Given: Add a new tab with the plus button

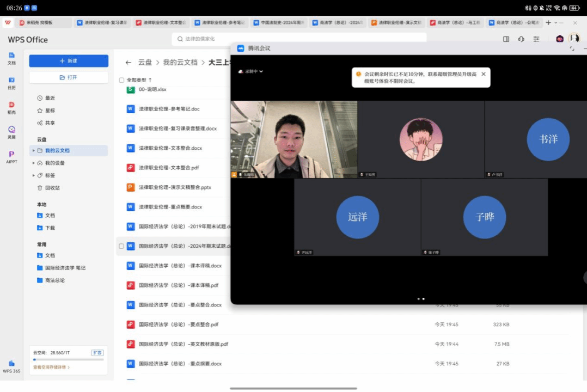Looking at the screenshot, I should coord(548,23).
